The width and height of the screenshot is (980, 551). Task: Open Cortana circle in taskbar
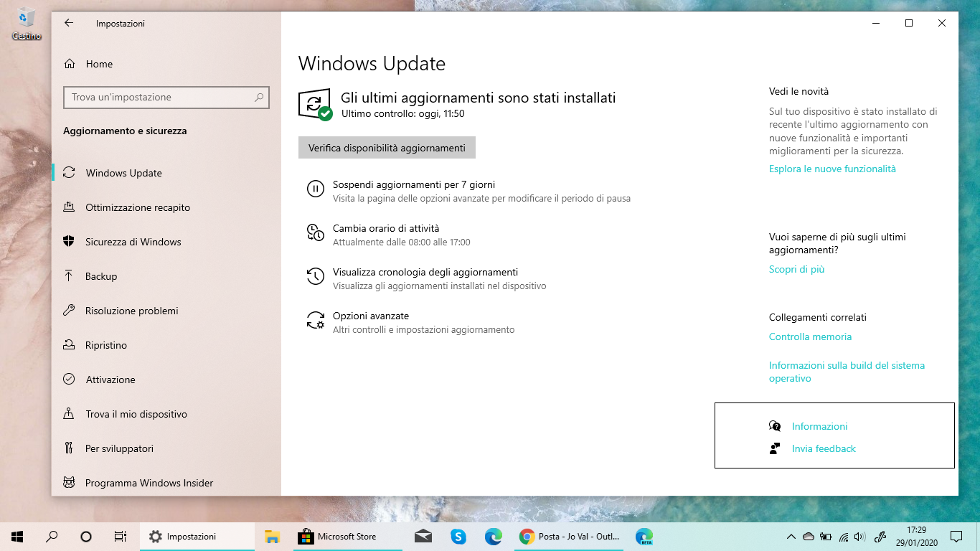pyautogui.click(x=86, y=536)
